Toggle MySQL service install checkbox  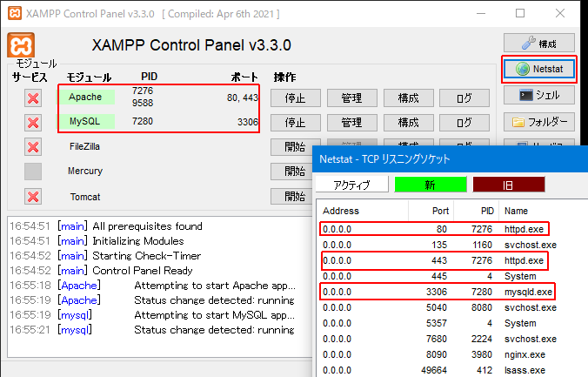pos(33,123)
